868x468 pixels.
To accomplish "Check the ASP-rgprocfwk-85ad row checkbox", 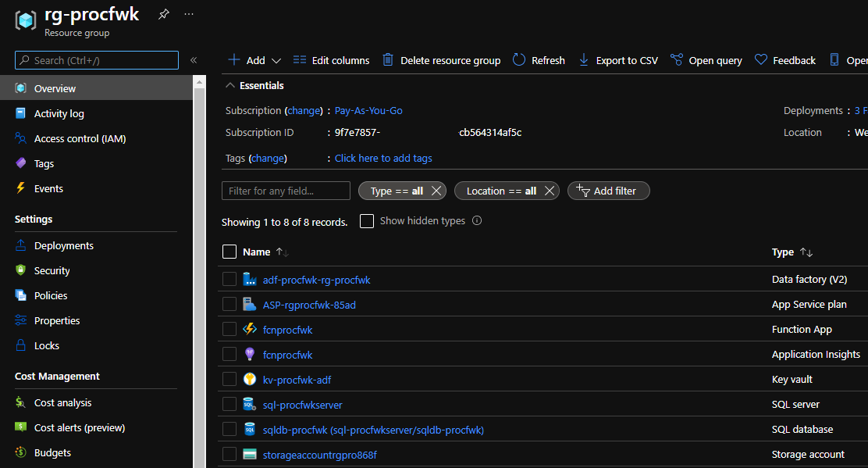I will 229,304.
